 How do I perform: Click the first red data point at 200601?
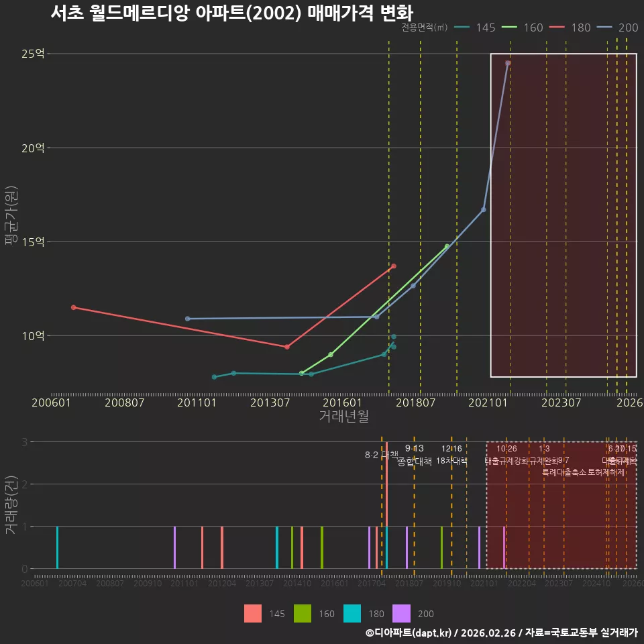click(x=74, y=307)
